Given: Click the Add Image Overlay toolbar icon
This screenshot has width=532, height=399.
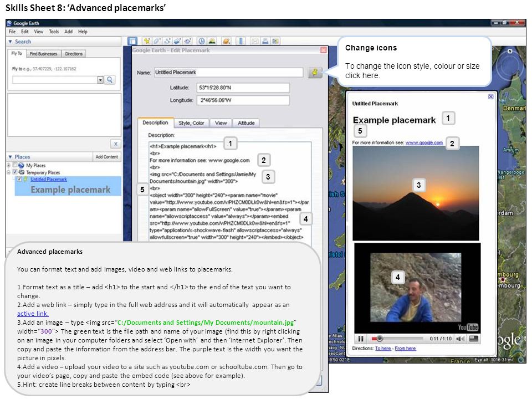Looking at the screenshot, I should pyautogui.click(x=177, y=41).
